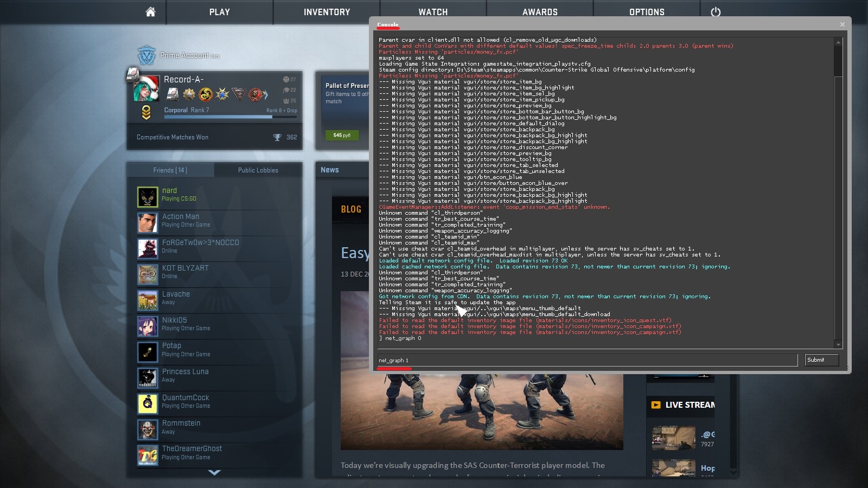Click the Live Streams play icon
Screen dimensions: 868x488
click(656, 404)
